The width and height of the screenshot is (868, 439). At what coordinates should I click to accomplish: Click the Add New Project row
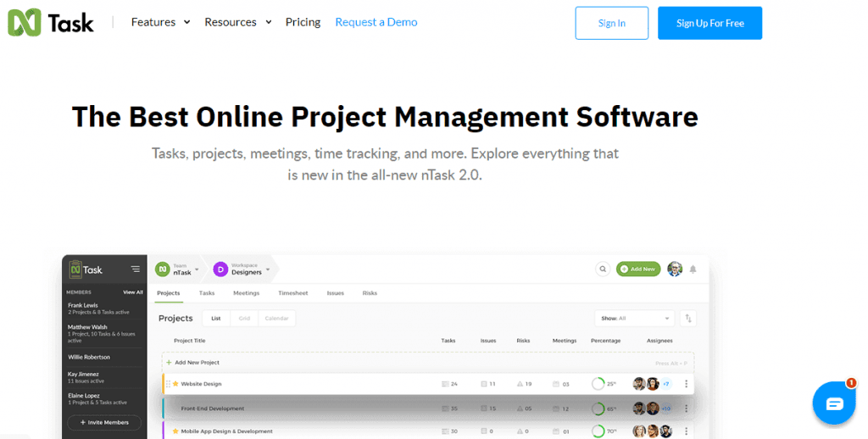click(428, 363)
